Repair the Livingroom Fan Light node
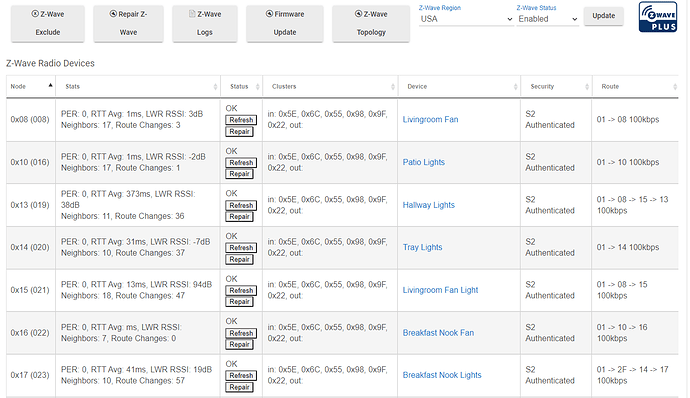The height and width of the screenshot is (398, 690). click(239, 302)
